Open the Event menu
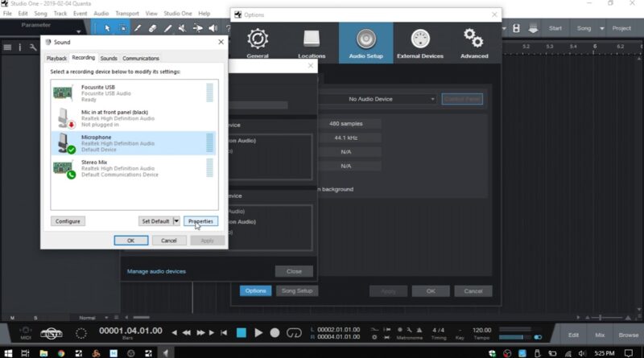 click(80, 14)
